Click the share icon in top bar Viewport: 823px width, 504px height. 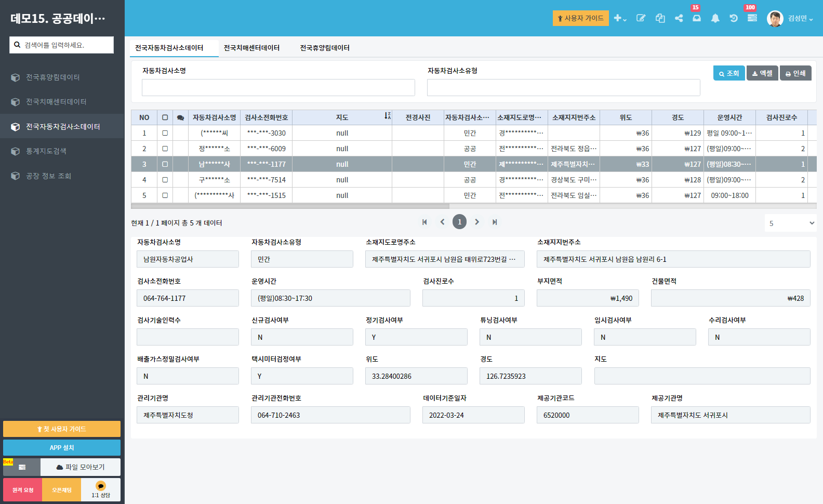coord(679,18)
